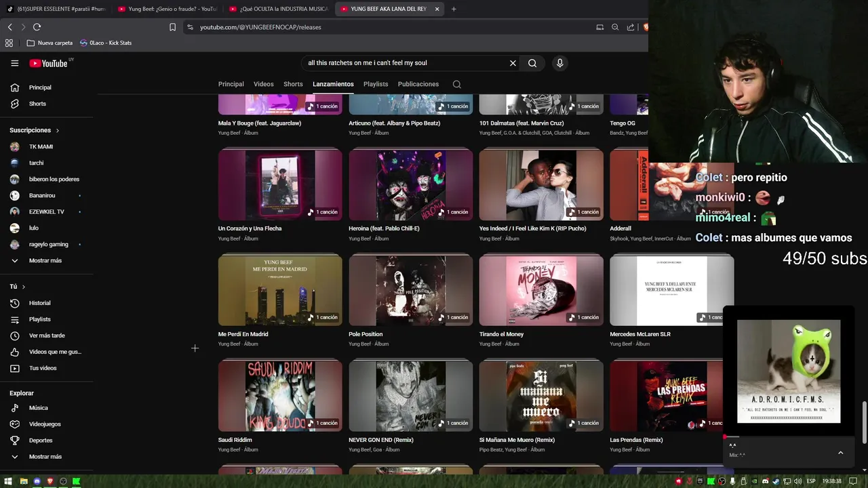868x488 pixels.
Task: Switch to the Shorts channel tab
Action: pyautogui.click(x=293, y=84)
